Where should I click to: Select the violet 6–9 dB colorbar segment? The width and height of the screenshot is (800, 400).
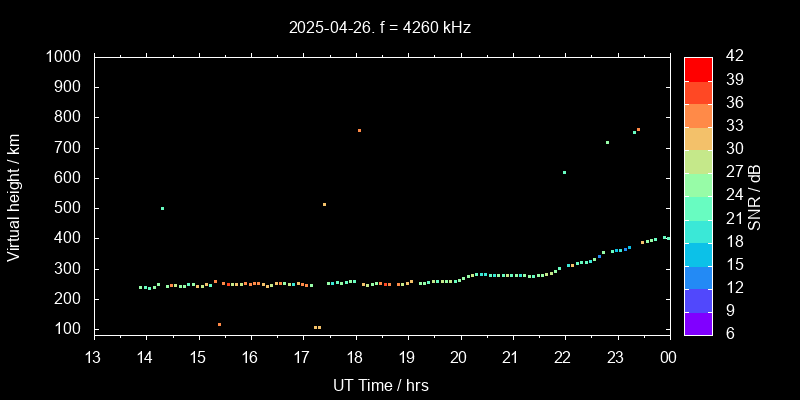698,322
